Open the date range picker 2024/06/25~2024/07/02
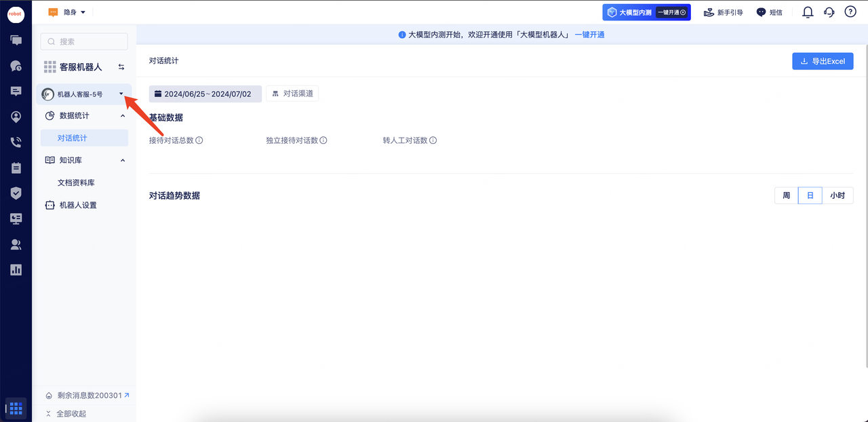The width and height of the screenshot is (868, 422). tap(205, 94)
